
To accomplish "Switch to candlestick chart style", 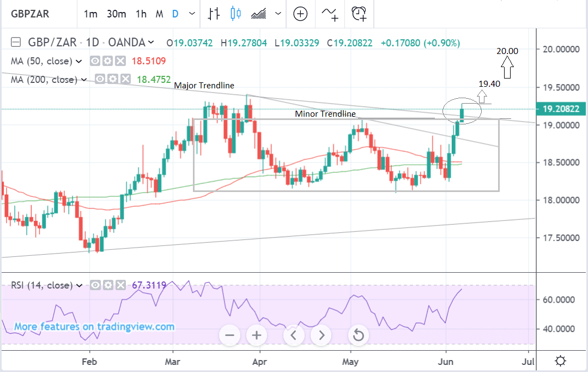I will pyautogui.click(x=235, y=14).
